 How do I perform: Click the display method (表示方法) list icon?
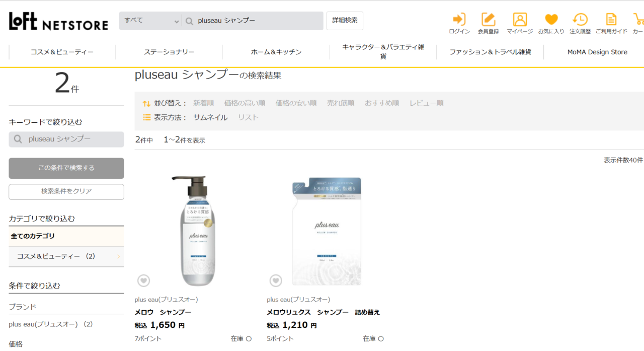(x=146, y=117)
